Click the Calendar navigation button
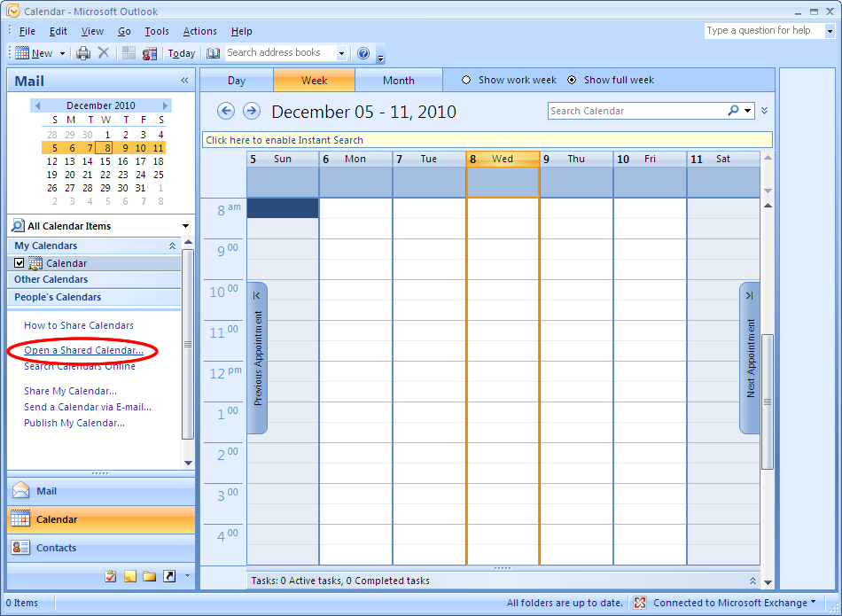This screenshot has height=616, width=842. point(101,519)
